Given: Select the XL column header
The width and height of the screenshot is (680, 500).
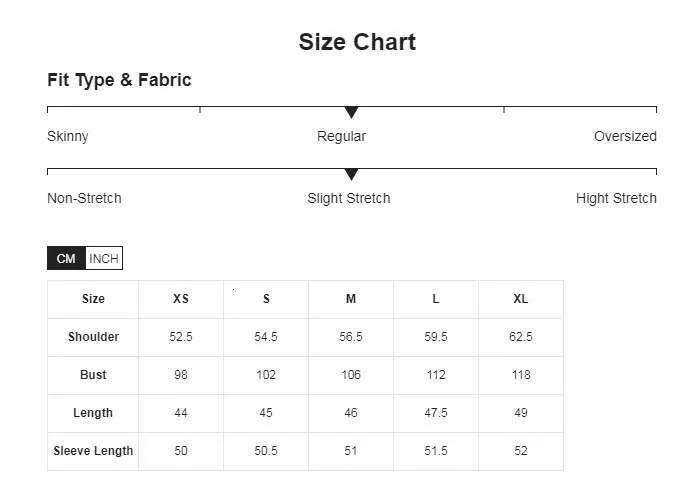Looking at the screenshot, I should pyautogui.click(x=521, y=299).
